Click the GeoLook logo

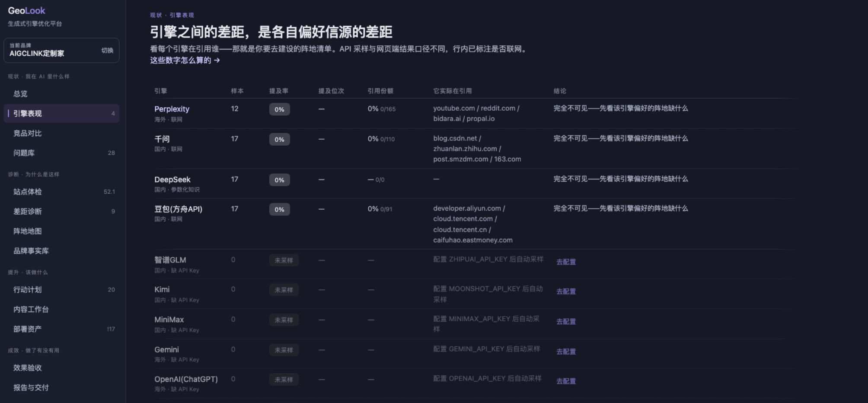[x=26, y=10]
